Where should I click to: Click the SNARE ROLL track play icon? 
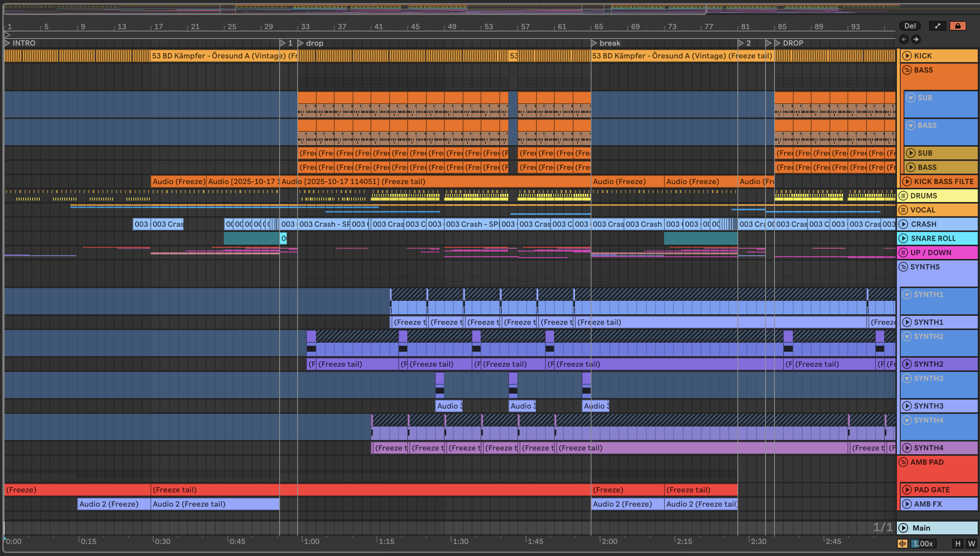(903, 238)
